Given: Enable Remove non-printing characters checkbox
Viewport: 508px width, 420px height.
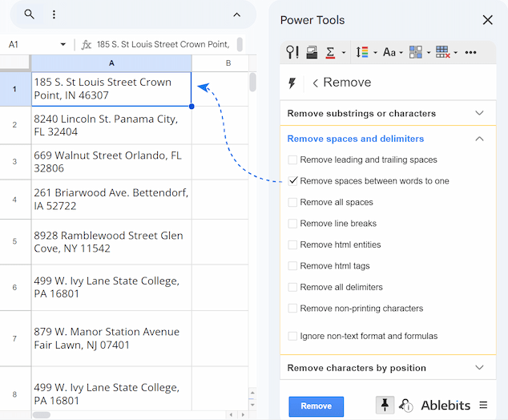Looking at the screenshot, I should [x=292, y=309].
